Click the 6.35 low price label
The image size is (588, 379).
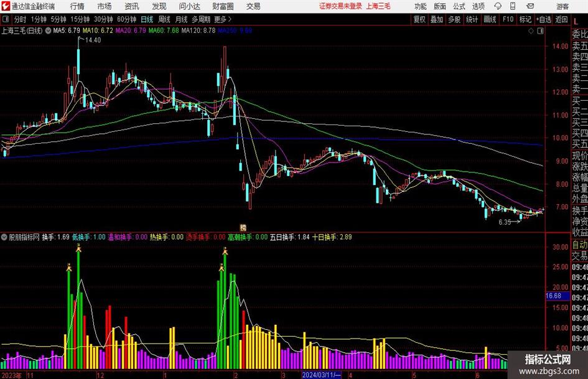tap(505, 222)
